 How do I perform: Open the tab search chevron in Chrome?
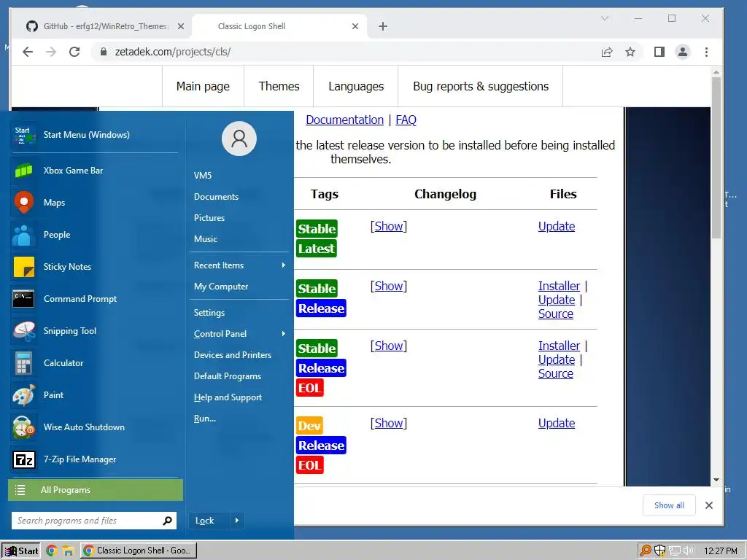click(605, 18)
